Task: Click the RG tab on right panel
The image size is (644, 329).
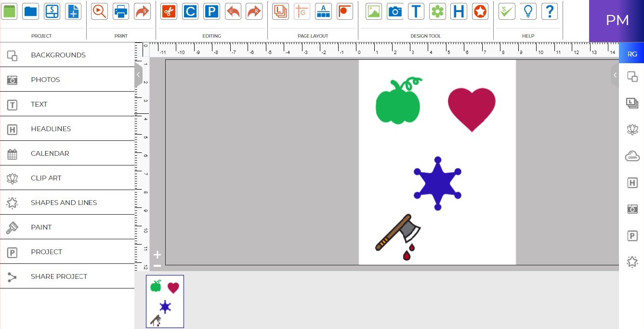Action: point(632,54)
